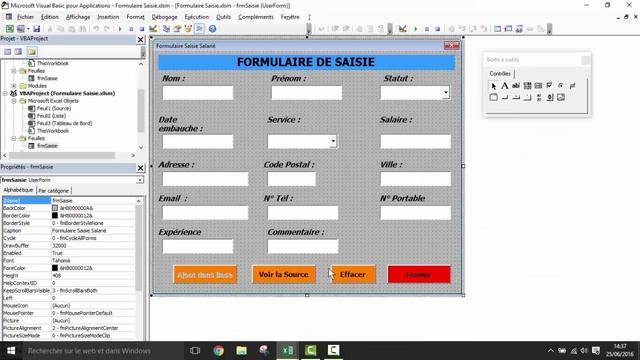Open the dropdown arrow beside the Insert UserForm icon
Screen dimensions: 640x360
coord(28,29)
